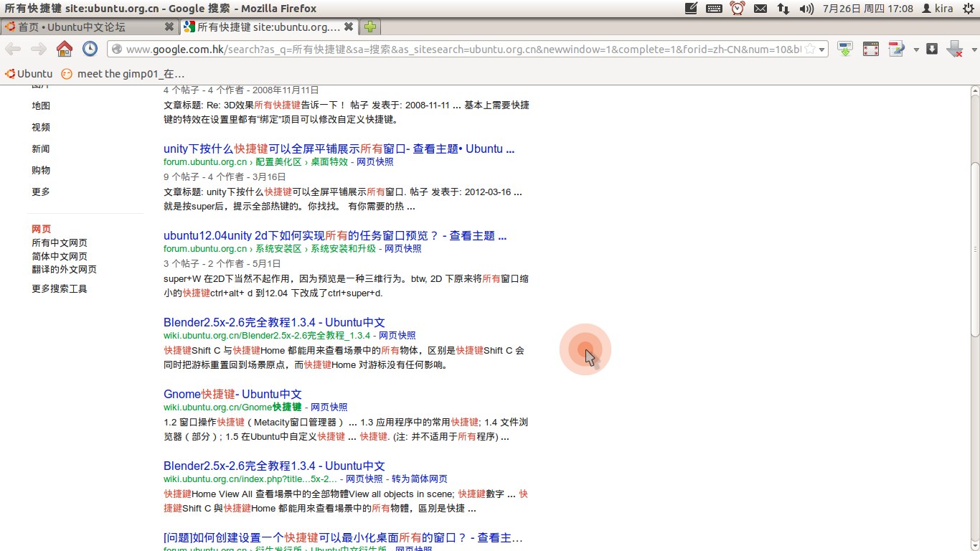Select the highlighted 网页 sidebar category

pos(41,230)
